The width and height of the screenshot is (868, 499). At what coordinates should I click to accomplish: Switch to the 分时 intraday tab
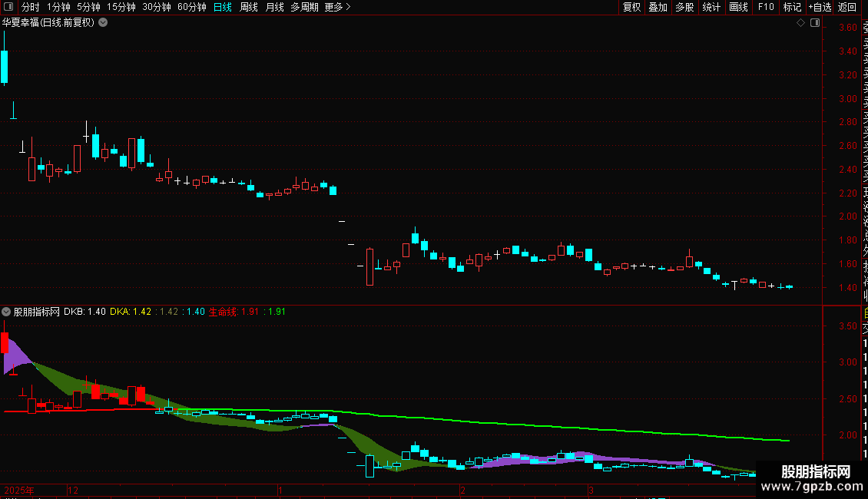point(31,7)
